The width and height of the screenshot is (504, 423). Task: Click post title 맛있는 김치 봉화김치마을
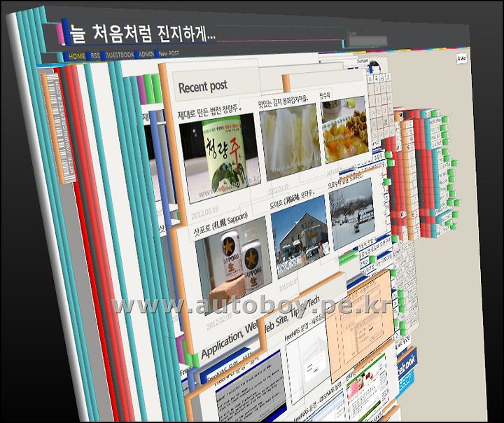[x=283, y=101]
